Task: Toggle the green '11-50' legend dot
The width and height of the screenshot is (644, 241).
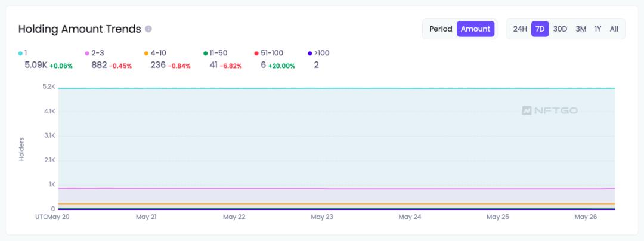Action: [x=206, y=53]
